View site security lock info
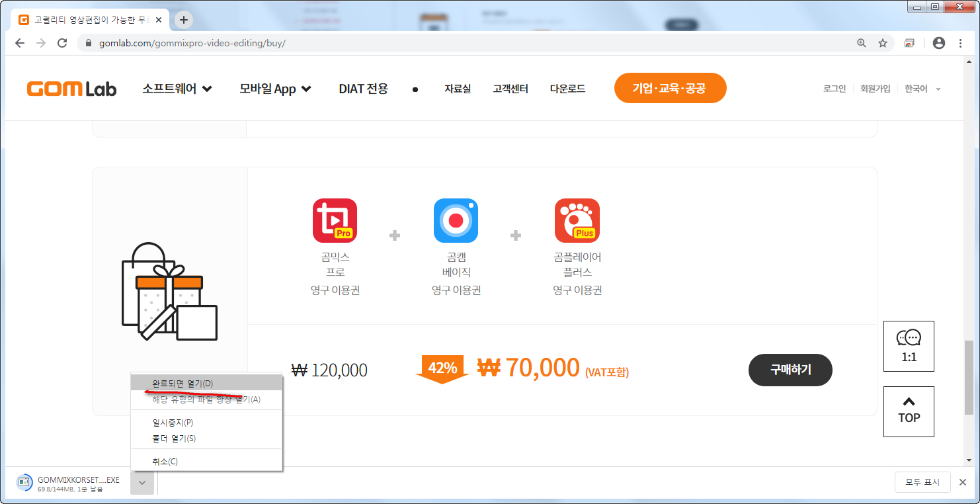 (89, 43)
